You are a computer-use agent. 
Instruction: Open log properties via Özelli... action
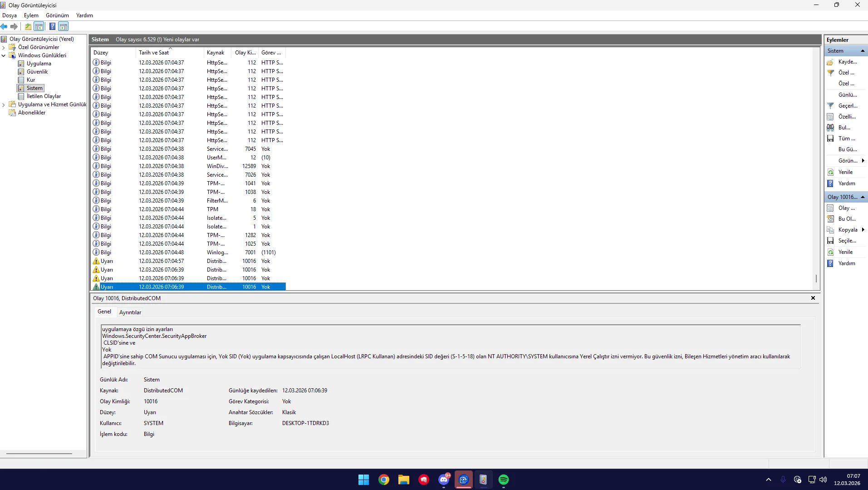[846, 117]
